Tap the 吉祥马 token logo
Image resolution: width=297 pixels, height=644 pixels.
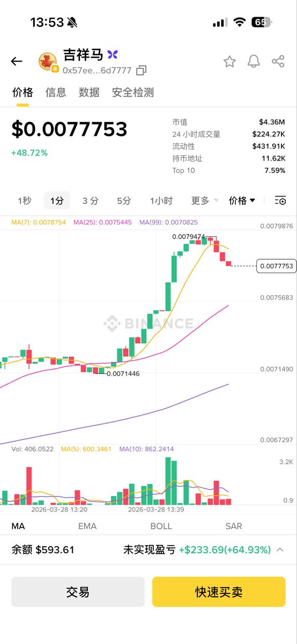click(x=48, y=62)
